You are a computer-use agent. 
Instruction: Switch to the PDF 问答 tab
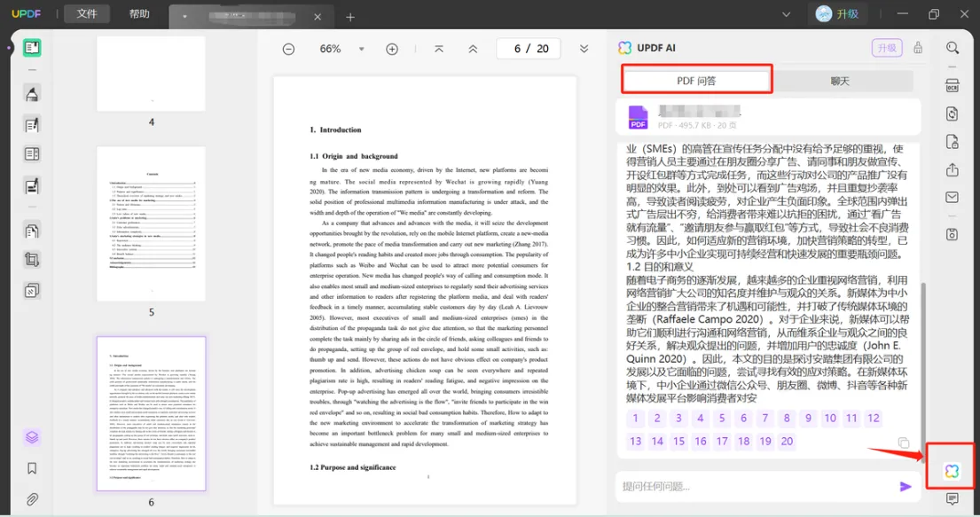point(696,81)
